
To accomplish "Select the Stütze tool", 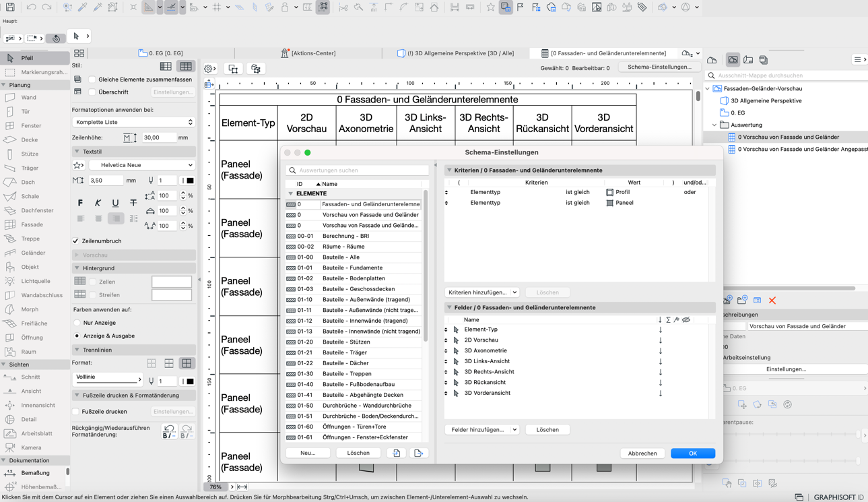I will coord(34,154).
